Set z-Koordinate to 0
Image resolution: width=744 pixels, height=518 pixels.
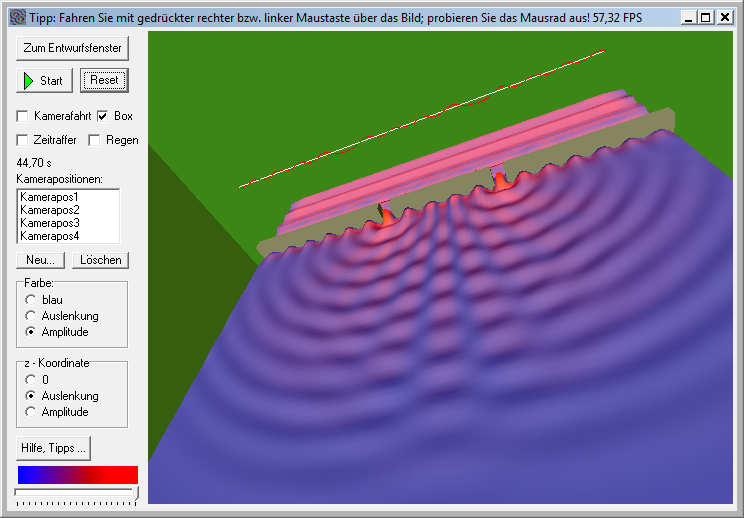(32, 380)
